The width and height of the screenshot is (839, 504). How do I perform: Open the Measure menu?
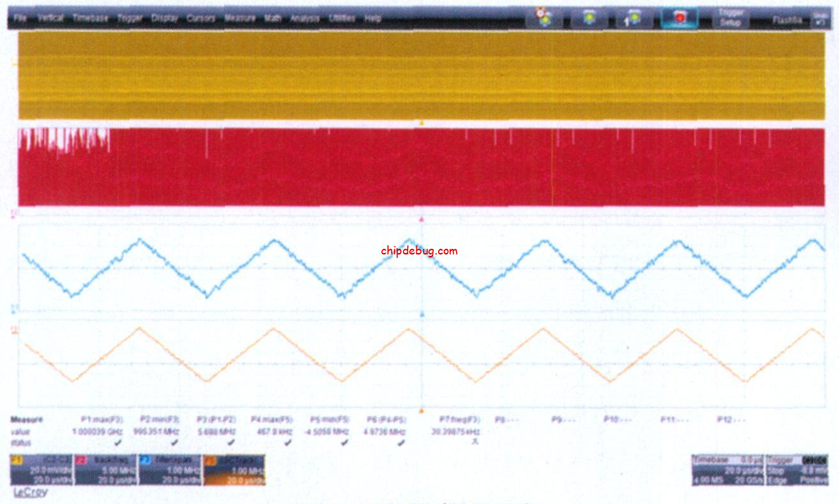point(240,18)
